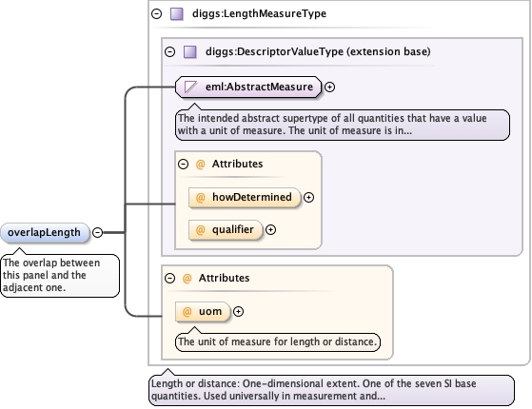Collapse the diggs:DescriptorValueType extension base section
This screenshot has height=409, width=532.
coord(169,52)
